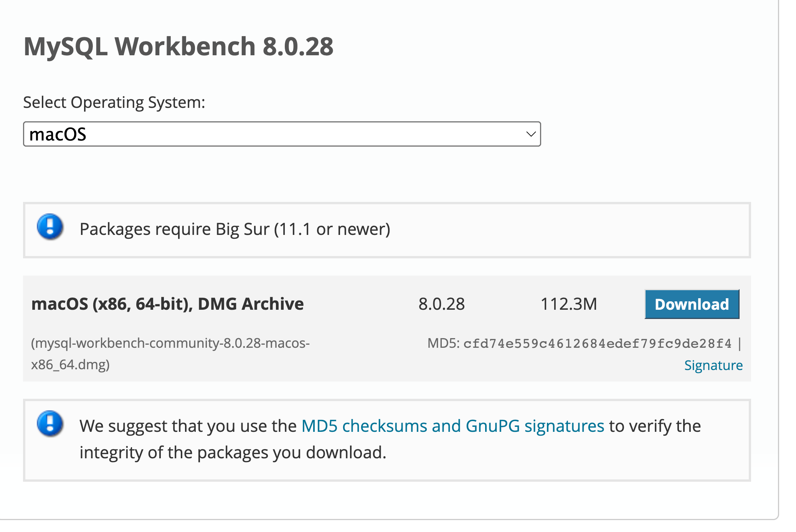This screenshot has height=532, width=796.
Task: Click version number 8.0.28 in package row
Action: 441,304
